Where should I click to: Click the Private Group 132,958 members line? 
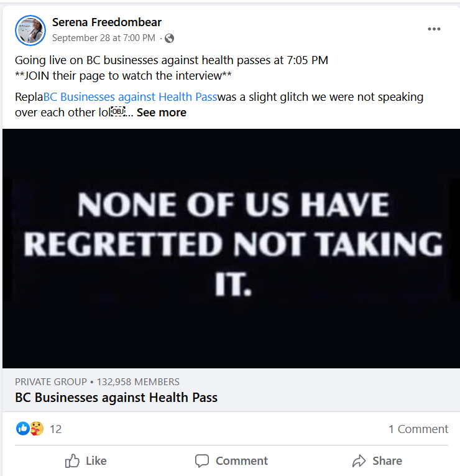pos(98,381)
